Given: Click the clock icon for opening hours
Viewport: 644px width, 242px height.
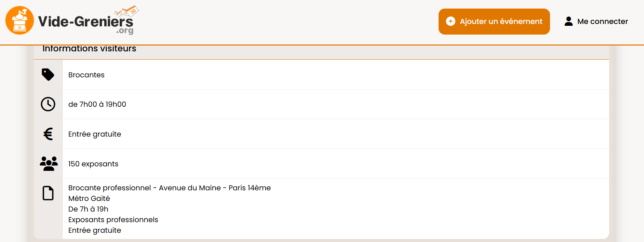Looking at the screenshot, I should coord(48,104).
